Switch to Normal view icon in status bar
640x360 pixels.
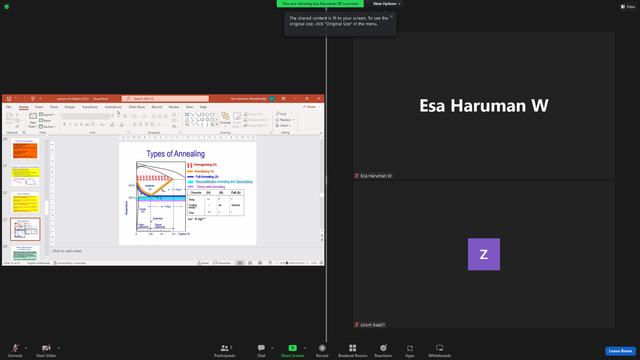(240, 263)
